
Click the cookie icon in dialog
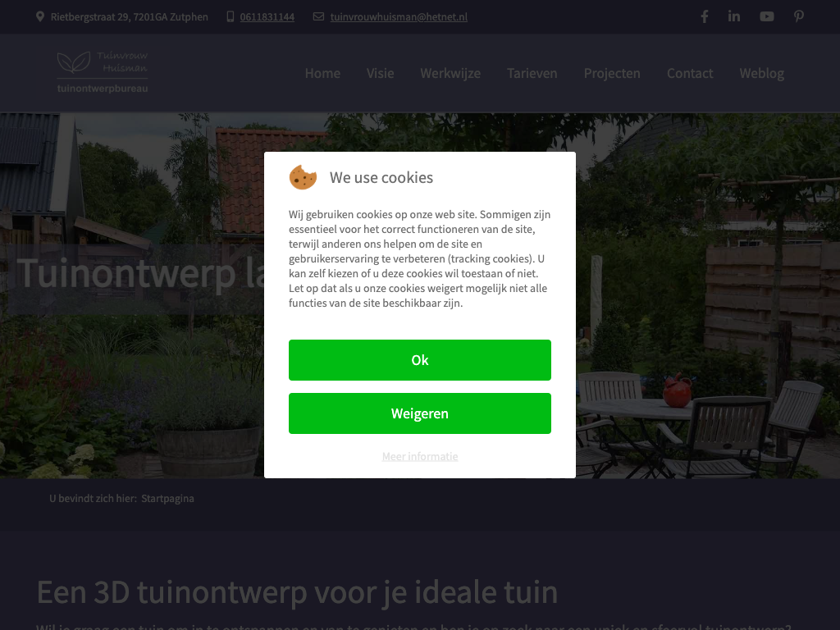tap(303, 177)
